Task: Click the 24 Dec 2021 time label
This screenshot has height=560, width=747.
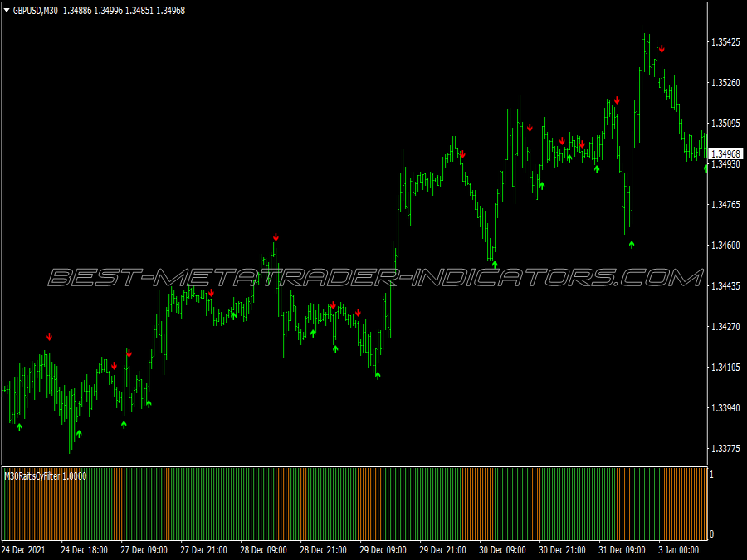Action: point(24,549)
